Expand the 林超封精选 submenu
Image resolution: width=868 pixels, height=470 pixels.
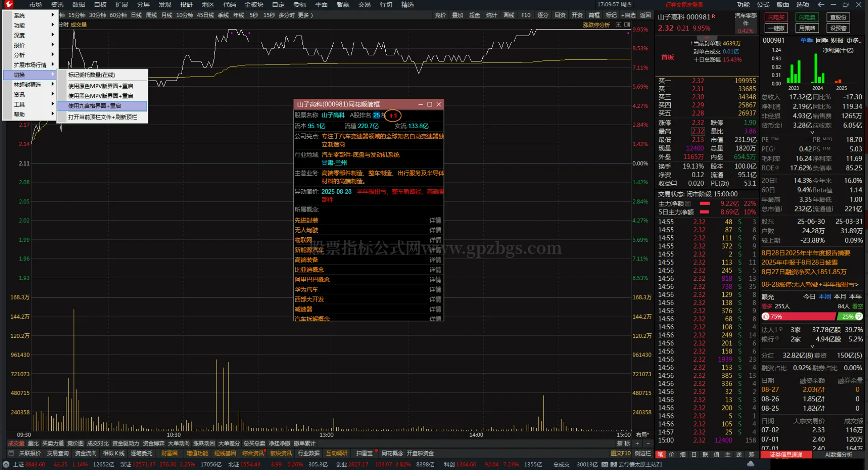[30, 85]
